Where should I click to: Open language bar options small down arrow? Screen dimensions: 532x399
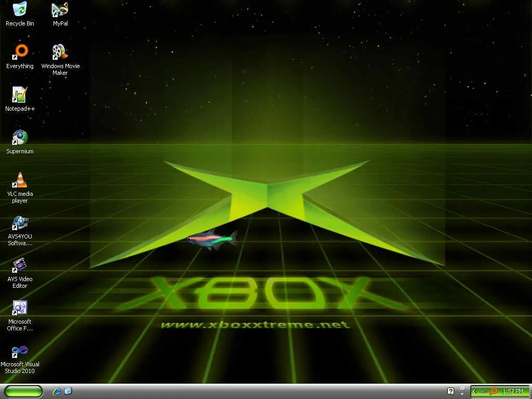(x=462, y=394)
